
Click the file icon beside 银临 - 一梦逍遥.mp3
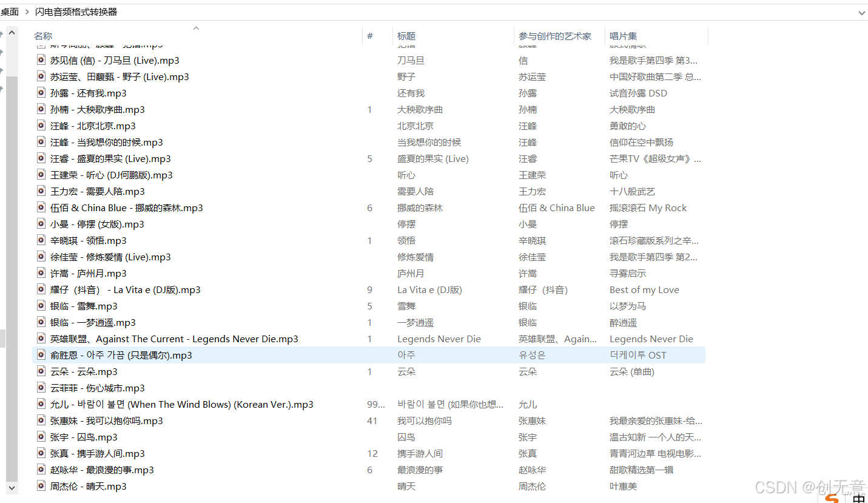tap(41, 322)
